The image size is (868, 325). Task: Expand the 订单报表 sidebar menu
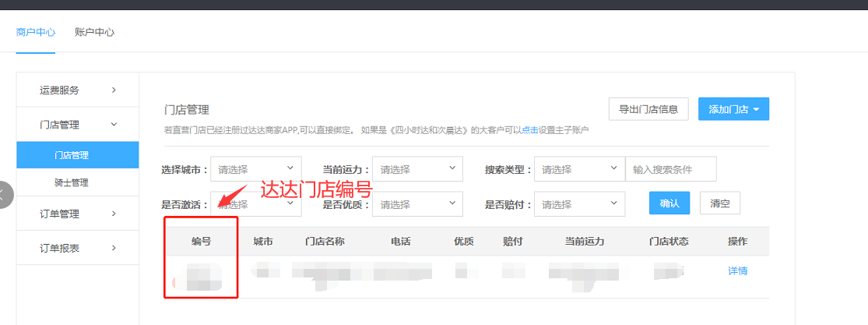(x=77, y=249)
